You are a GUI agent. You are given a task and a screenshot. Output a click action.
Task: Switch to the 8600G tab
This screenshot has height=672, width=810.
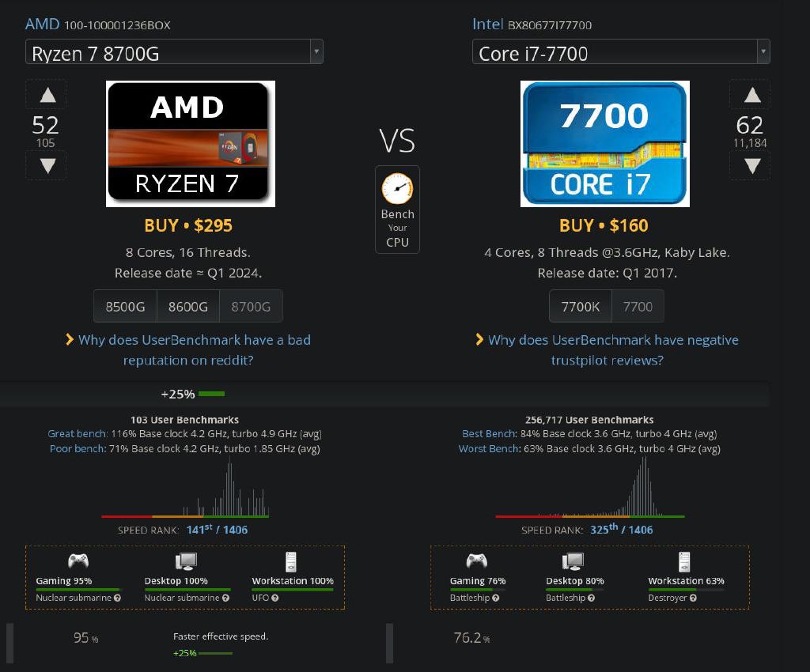(187, 306)
